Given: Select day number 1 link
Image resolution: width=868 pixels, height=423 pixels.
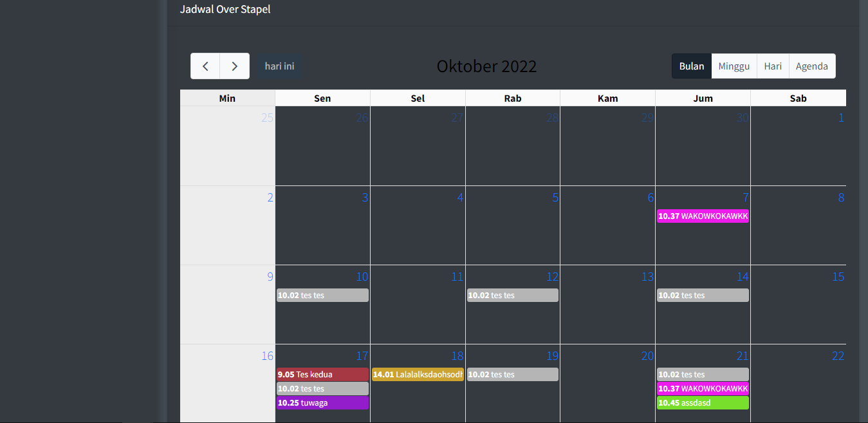Looking at the screenshot, I should coord(841,118).
